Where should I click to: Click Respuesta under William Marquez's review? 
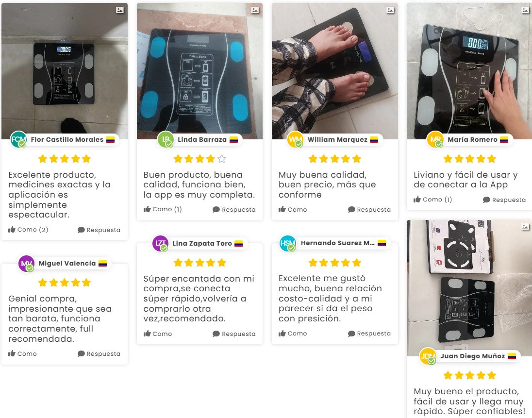coord(369,210)
